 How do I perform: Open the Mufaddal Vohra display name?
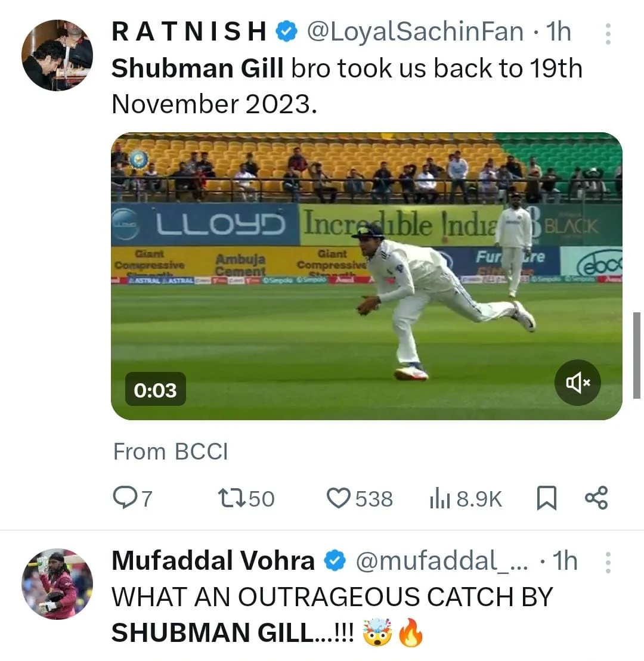213,561
